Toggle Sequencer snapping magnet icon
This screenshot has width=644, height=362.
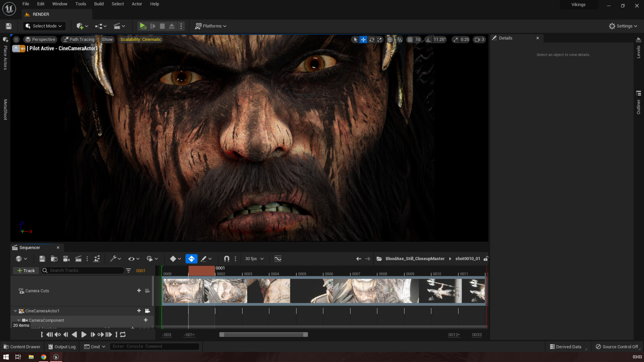(227, 259)
